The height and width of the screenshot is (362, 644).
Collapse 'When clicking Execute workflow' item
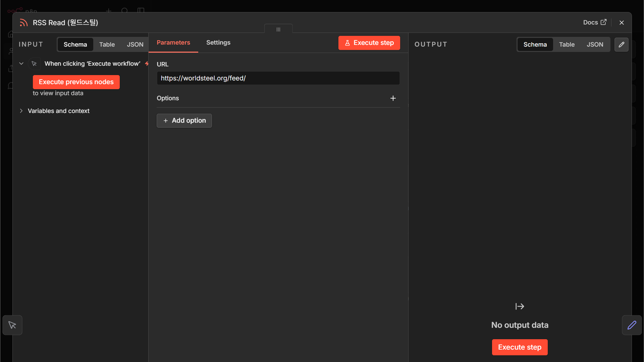21,64
